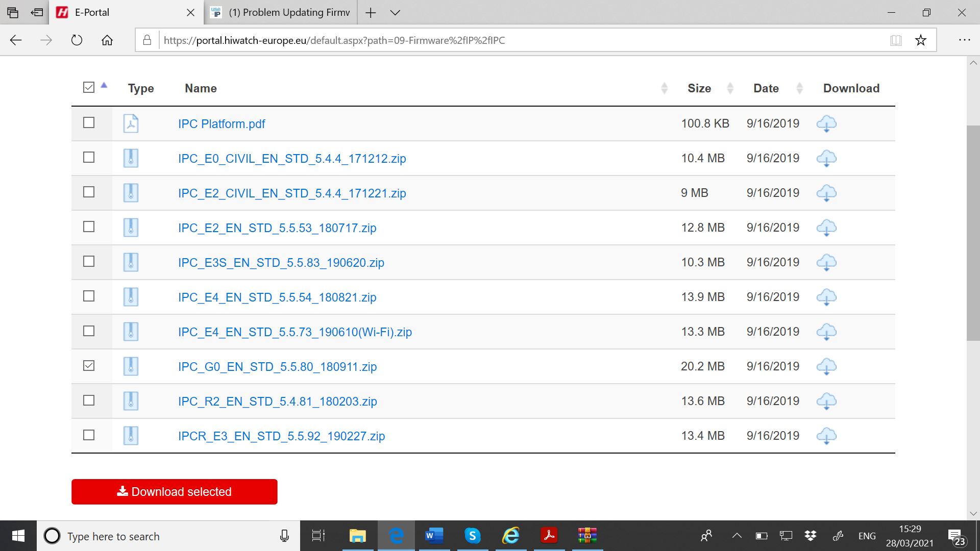The image size is (980, 551).
Task: Click cloud download icon for IPC_G0_EN_STD_5.5.80 file
Action: [x=826, y=366]
